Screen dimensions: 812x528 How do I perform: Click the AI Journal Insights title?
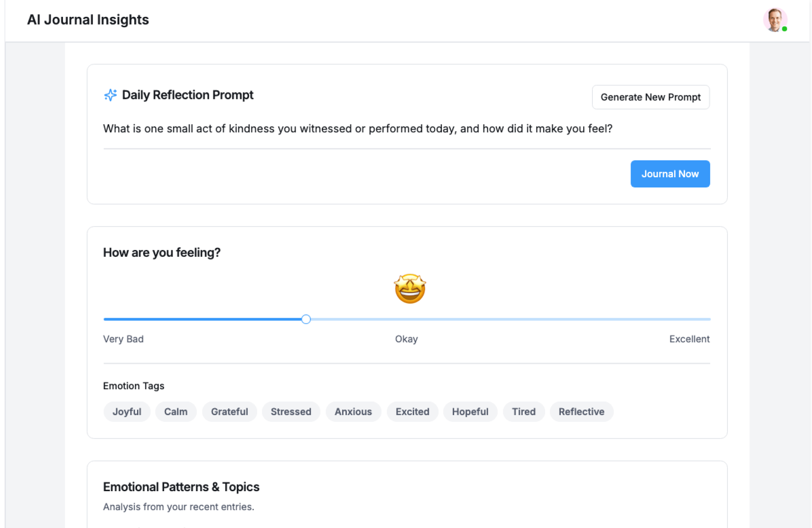click(x=88, y=20)
